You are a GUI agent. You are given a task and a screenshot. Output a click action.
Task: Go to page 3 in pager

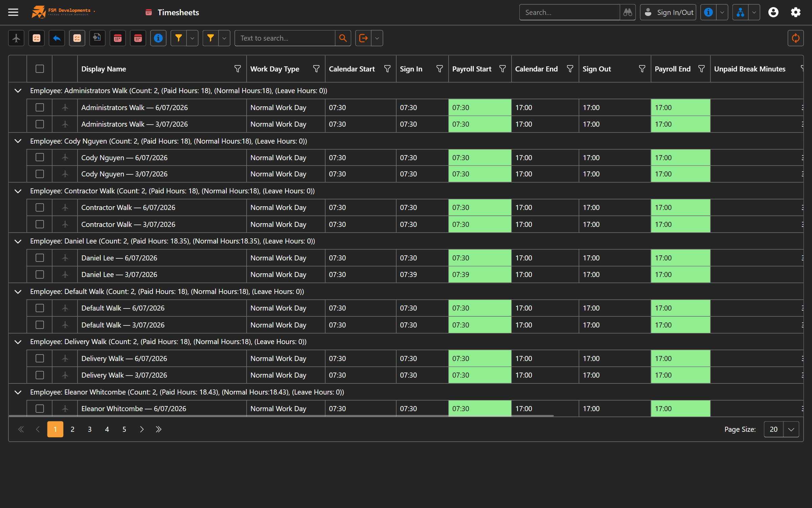tap(90, 429)
